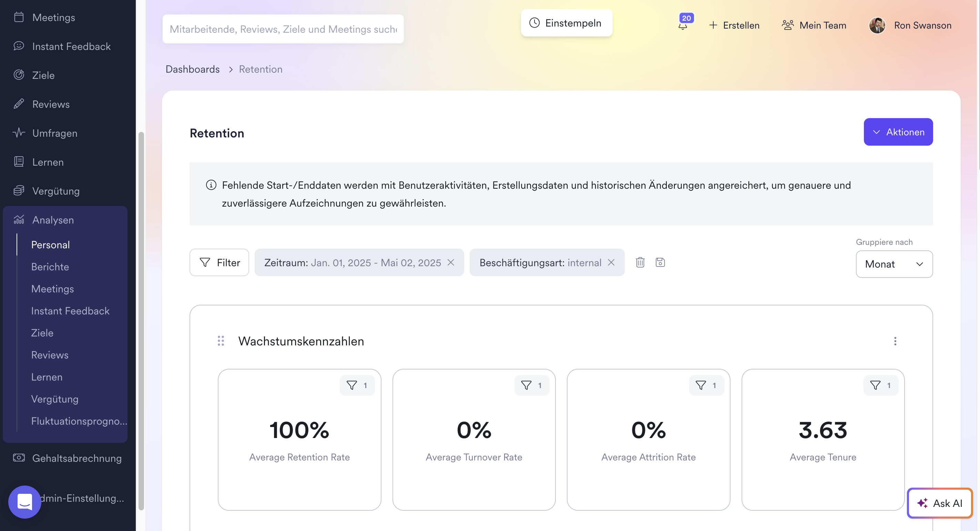Click the info icon in notice banner

[211, 185]
